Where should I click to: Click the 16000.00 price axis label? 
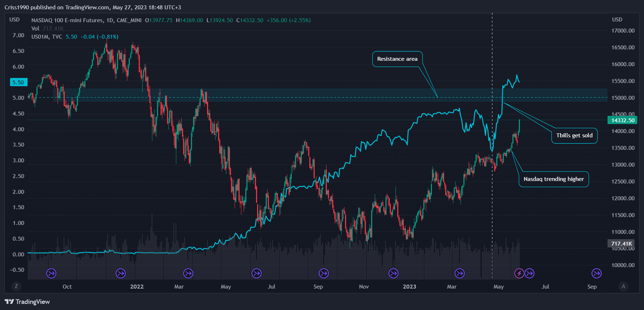point(623,64)
